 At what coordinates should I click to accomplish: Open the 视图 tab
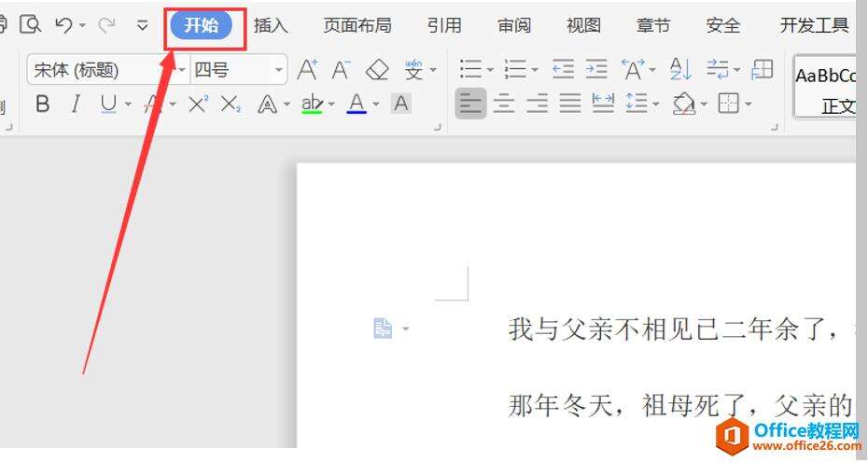click(583, 25)
